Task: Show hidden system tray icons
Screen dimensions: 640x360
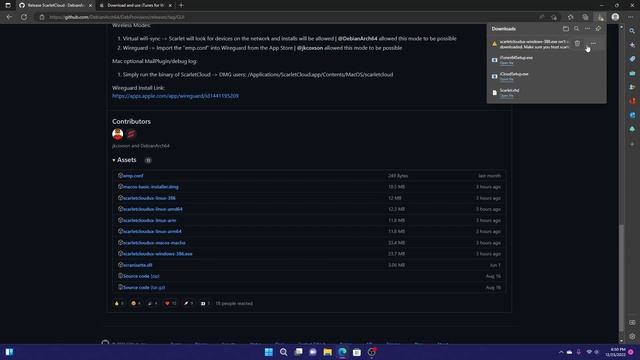Action: click(x=561, y=352)
